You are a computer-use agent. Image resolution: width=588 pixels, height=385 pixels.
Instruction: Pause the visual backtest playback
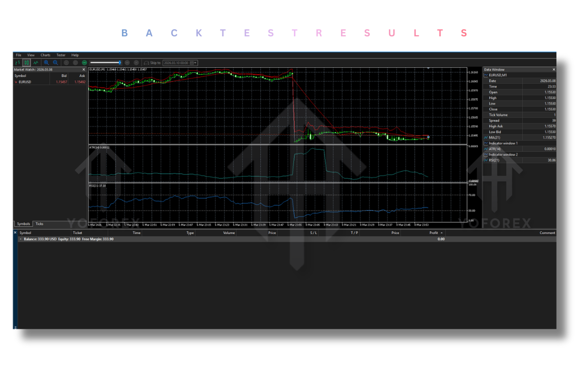pos(66,62)
